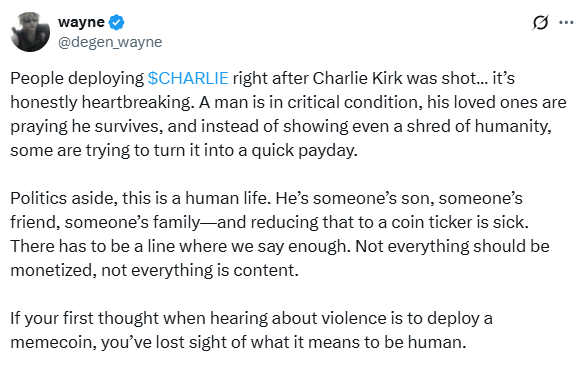Viewport: 587px width, 366px height.
Task: Open the @degen_wayne handle link
Action: pos(110,42)
